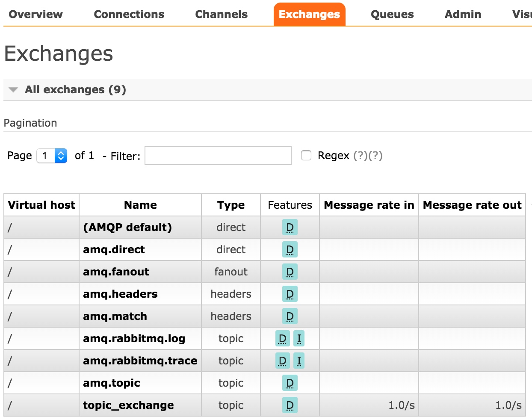The width and height of the screenshot is (532, 420).
Task: Open the topic_exchange exchange details
Action: click(x=128, y=405)
